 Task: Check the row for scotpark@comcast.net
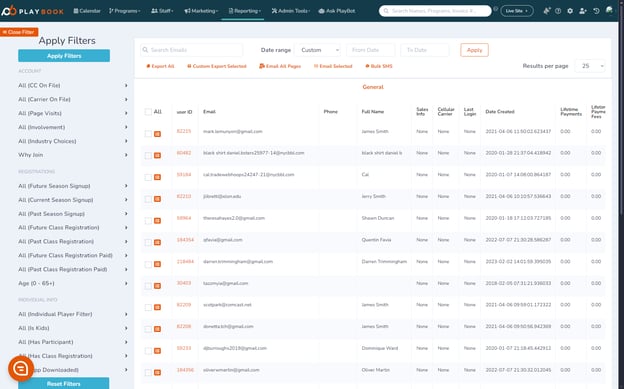pos(148,307)
